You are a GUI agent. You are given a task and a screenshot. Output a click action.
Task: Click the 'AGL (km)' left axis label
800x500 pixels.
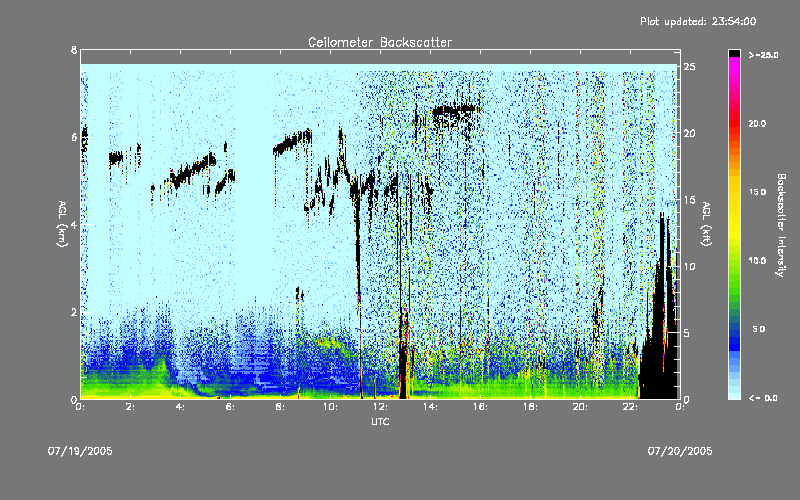click(62, 224)
